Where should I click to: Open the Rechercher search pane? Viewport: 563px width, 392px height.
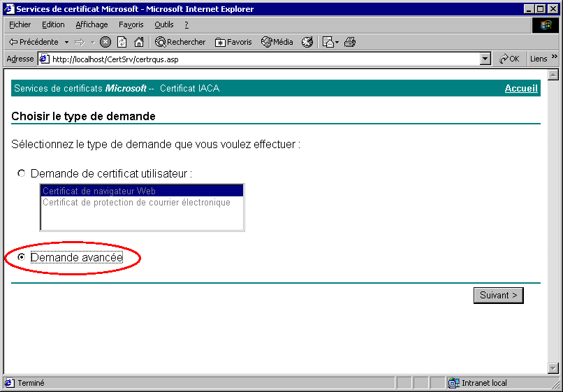(180, 42)
